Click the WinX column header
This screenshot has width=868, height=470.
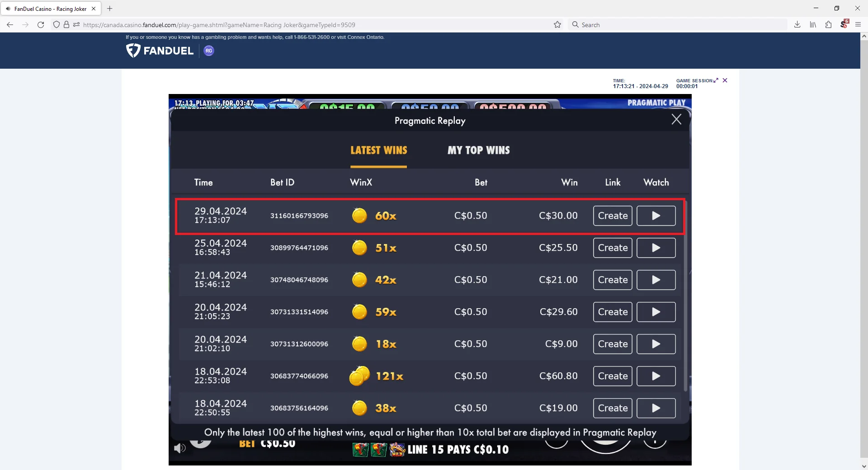tap(361, 183)
